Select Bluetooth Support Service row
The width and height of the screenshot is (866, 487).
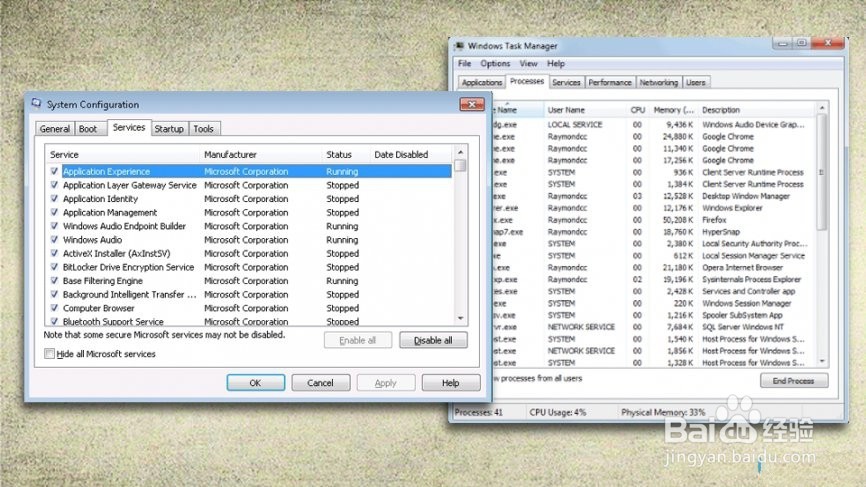pos(249,321)
